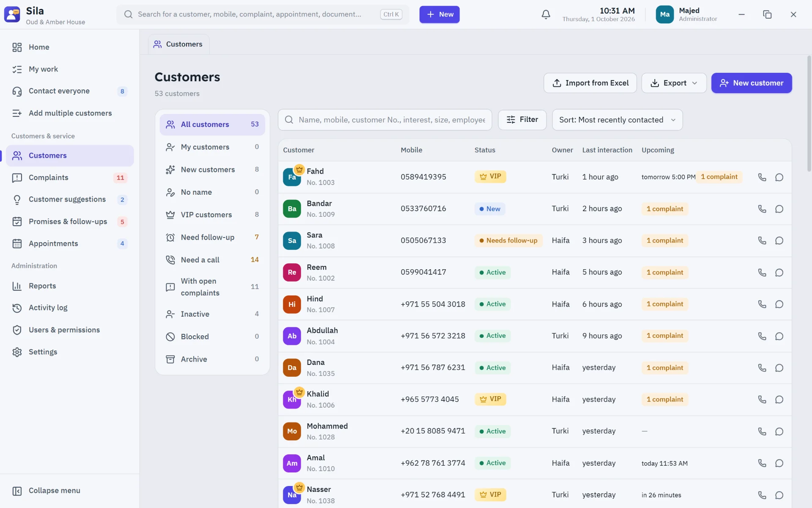Open the Reports page
812x508 pixels.
[70, 286]
